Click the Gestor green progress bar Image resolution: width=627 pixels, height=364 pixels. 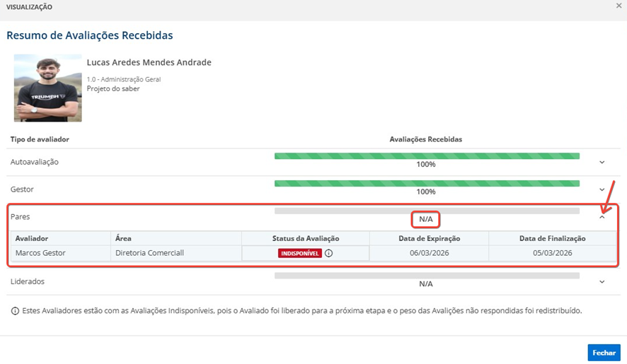click(x=427, y=184)
